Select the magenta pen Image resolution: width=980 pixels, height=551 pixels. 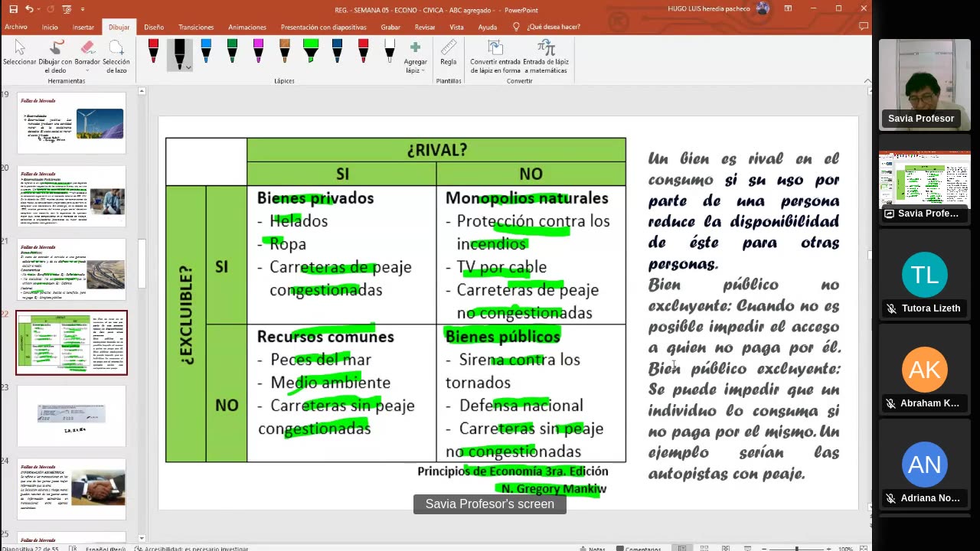(258, 51)
